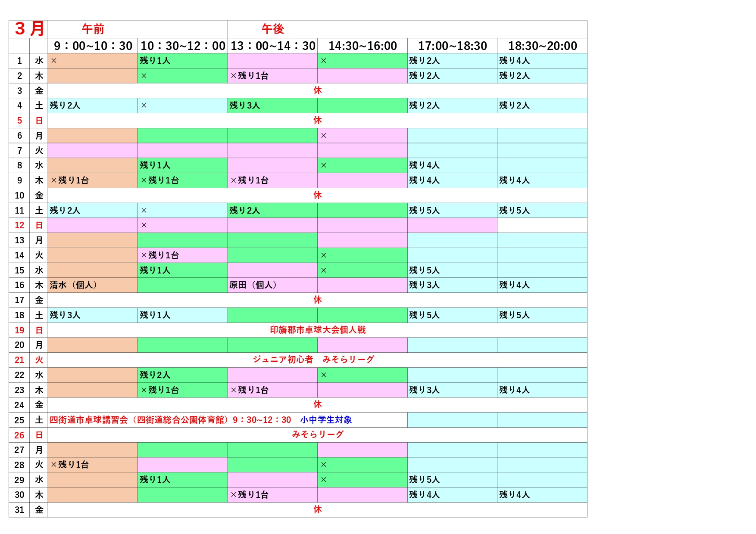The image size is (756, 534).
Task: Click the red 3月 month title
Action: pyautogui.click(x=29, y=29)
